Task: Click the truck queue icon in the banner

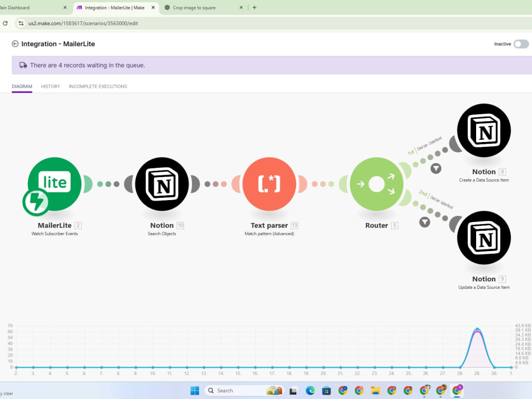Action: [x=23, y=65]
